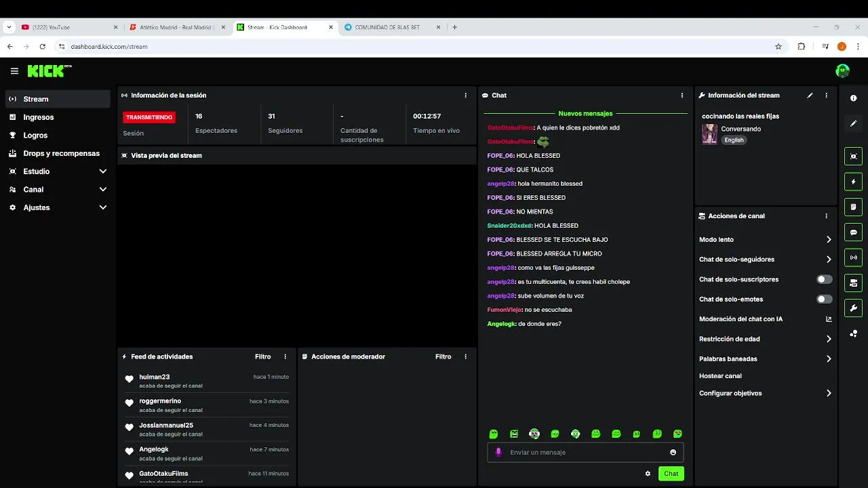The width and height of the screenshot is (868, 488).
Task: Click the Conversando category thumbnail
Action: [709, 134]
